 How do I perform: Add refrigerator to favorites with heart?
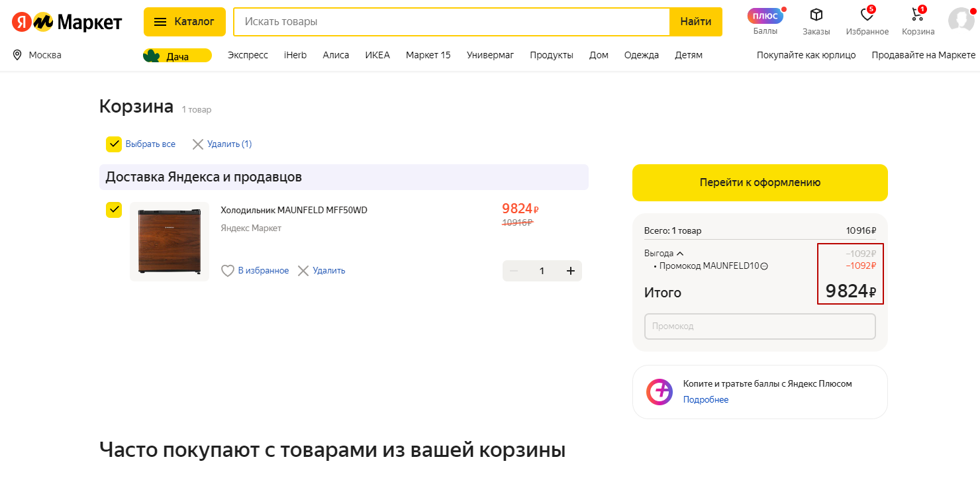click(228, 271)
